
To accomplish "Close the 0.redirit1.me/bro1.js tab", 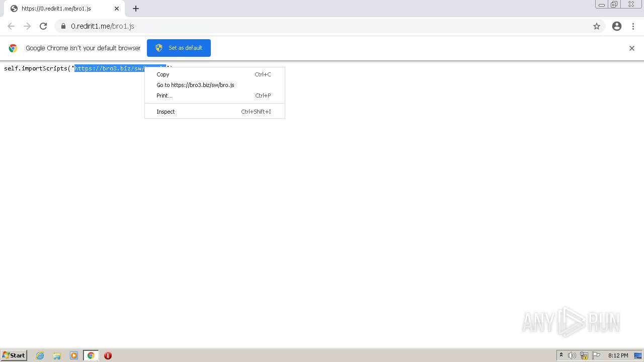I will click(117, 9).
